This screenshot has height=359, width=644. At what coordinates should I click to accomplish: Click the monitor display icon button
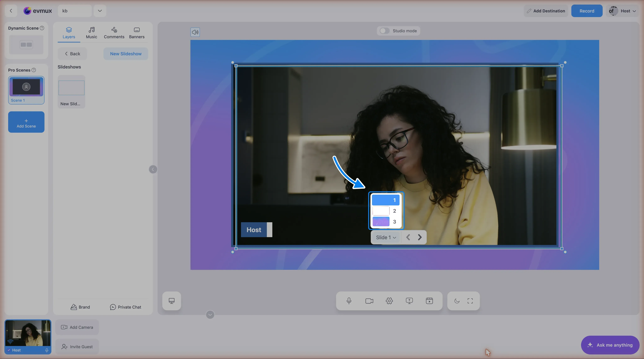(x=171, y=301)
